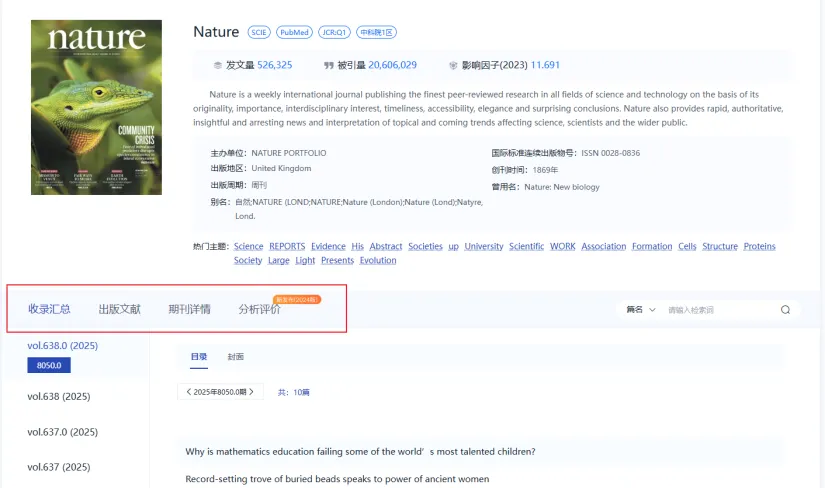The width and height of the screenshot is (825, 488).
Task: Switch to the 收录汇总 tab
Action: click(49, 309)
